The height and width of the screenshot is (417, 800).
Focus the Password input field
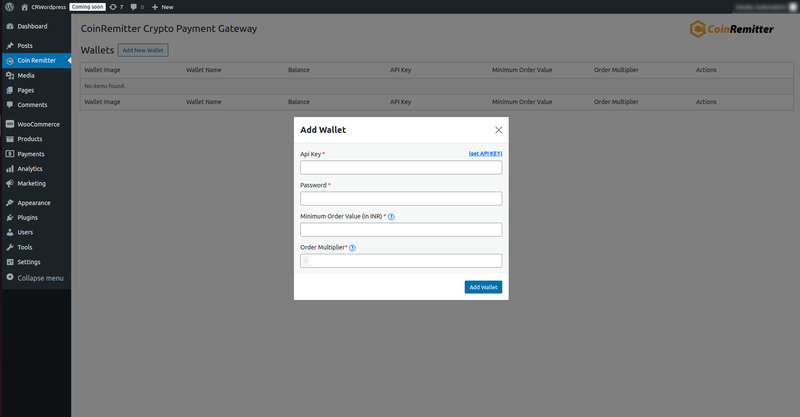click(401, 199)
